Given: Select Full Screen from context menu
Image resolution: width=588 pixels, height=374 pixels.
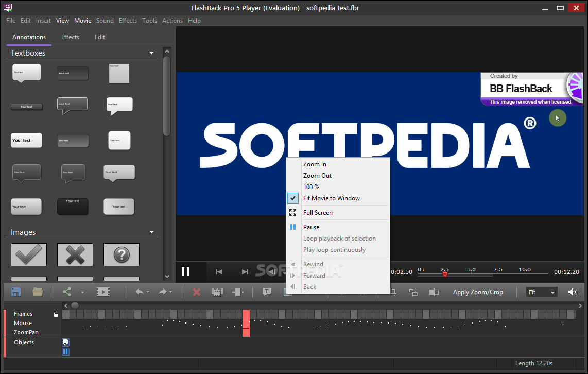Looking at the screenshot, I should point(318,213).
